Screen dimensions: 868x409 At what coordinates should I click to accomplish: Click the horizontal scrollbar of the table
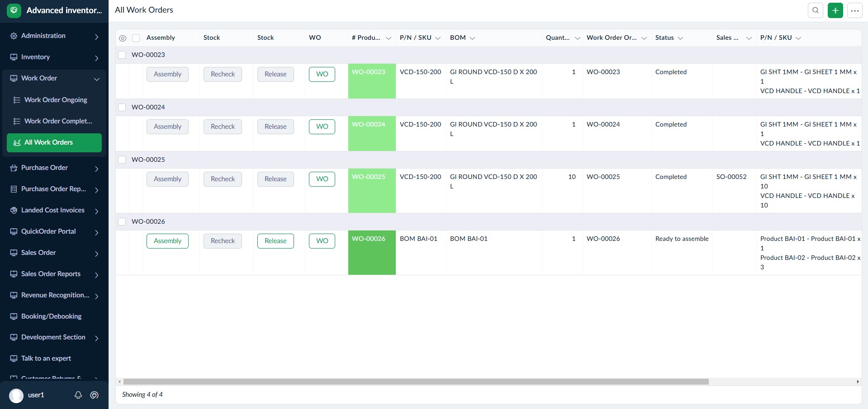[416, 382]
